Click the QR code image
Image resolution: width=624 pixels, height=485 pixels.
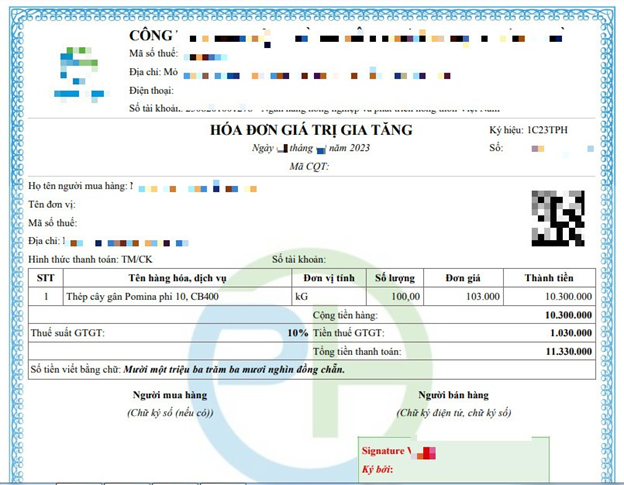pyautogui.click(x=558, y=218)
